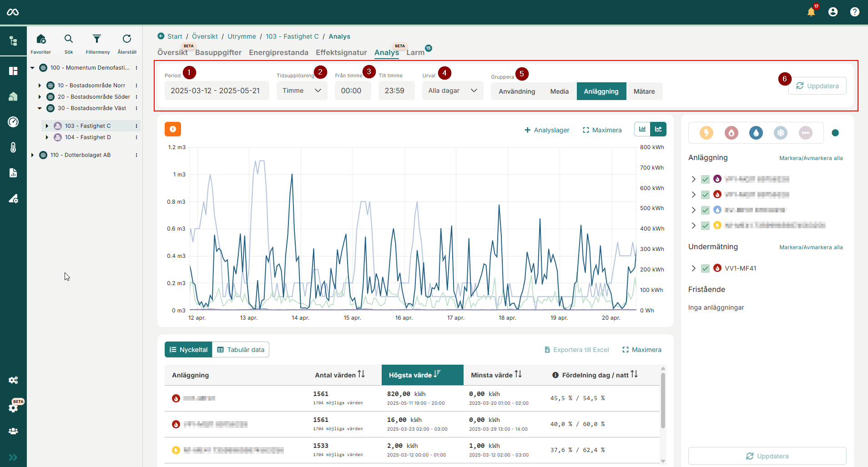The width and height of the screenshot is (868, 467).
Task: Expand the electricity facility row chevron
Action: (693, 226)
